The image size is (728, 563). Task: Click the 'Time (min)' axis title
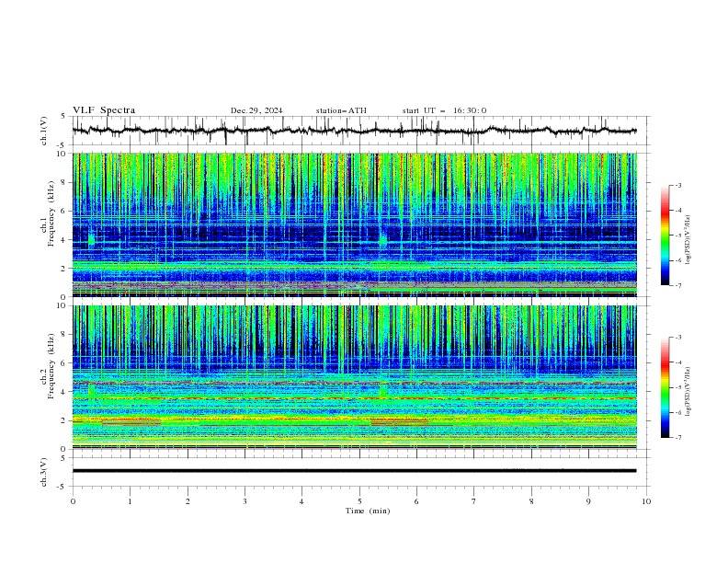[368, 511]
